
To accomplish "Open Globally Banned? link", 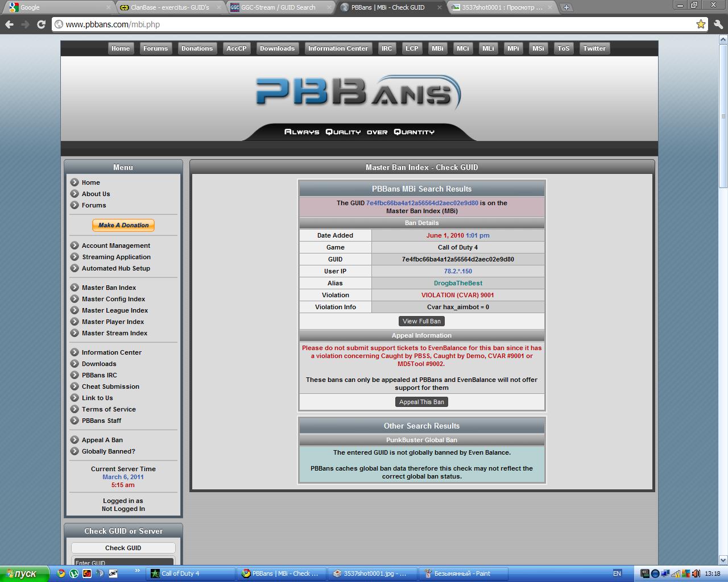I will tap(108, 451).
